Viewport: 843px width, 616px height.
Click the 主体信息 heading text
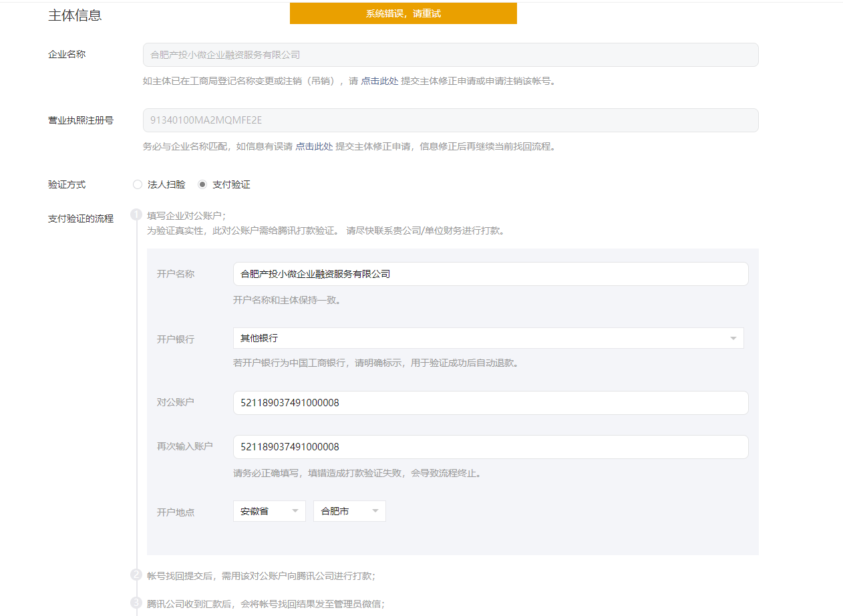coord(75,15)
